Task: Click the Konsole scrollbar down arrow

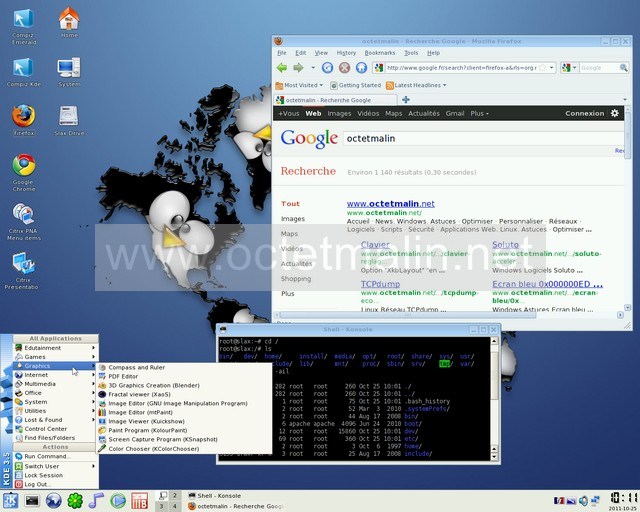Action: [x=494, y=457]
